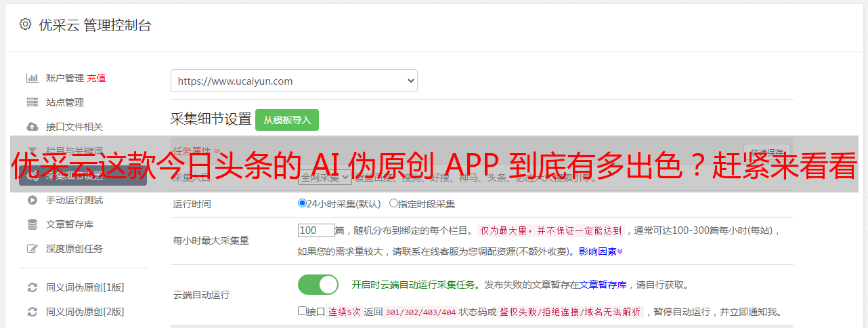Click the 优采云 管理控制台 header title
This screenshot has height=328, width=868.
(95, 25)
